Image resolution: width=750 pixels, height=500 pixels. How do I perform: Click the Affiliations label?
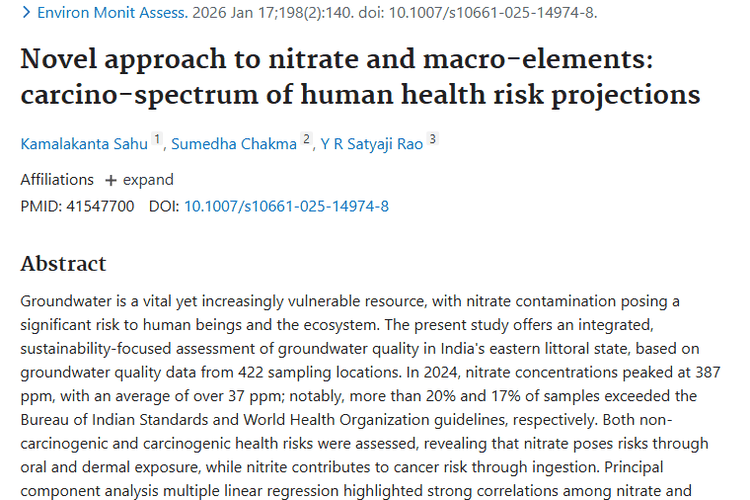point(56,180)
